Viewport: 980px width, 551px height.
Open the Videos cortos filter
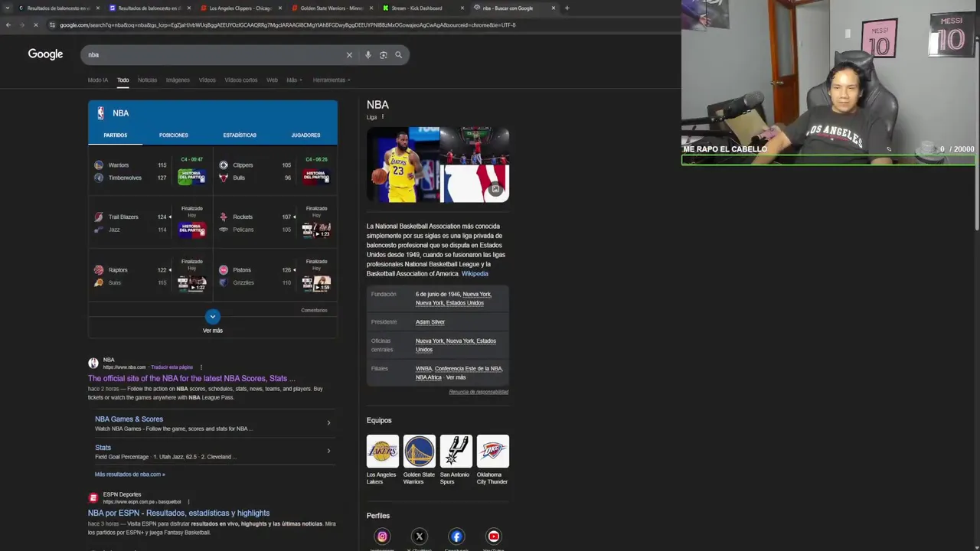pos(241,80)
